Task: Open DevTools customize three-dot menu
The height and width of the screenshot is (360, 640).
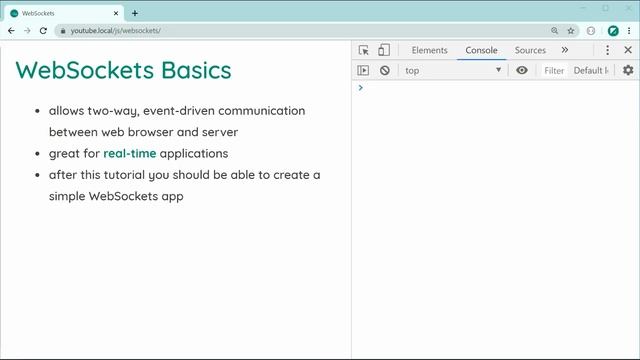Action: point(607,50)
